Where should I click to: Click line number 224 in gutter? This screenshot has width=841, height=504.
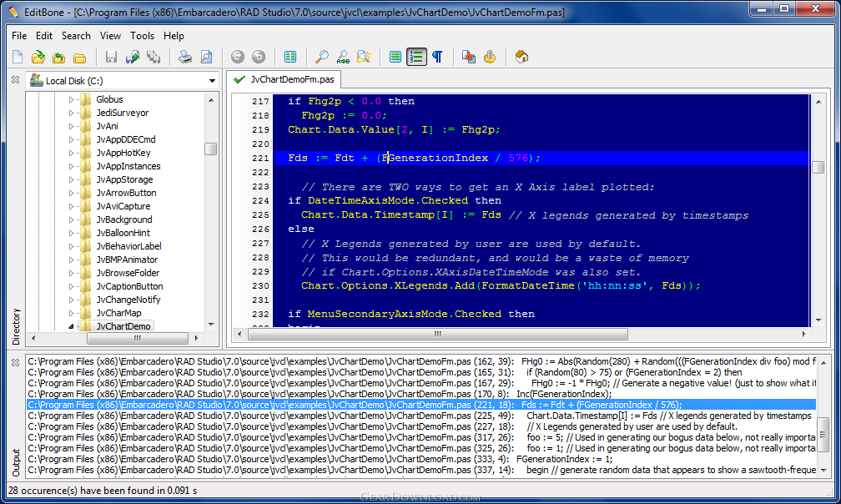pyautogui.click(x=260, y=200)
